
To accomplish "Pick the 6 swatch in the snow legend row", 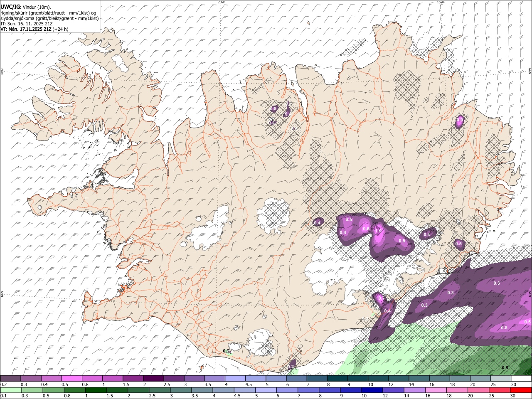I will pyautogui.click(x=296, y=379).
